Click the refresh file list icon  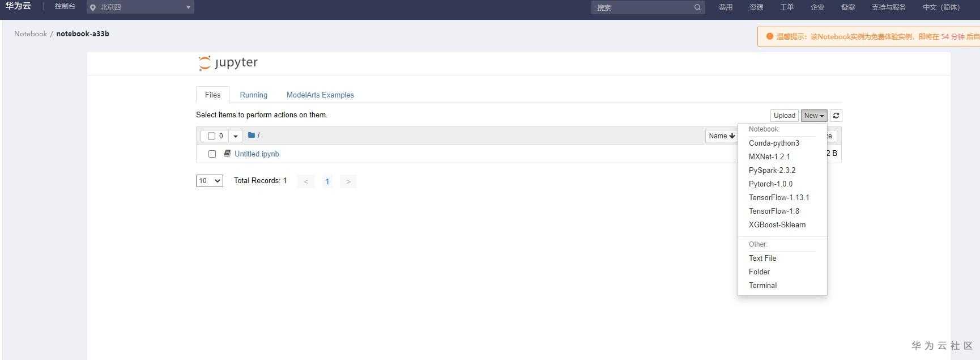point(836,116)
